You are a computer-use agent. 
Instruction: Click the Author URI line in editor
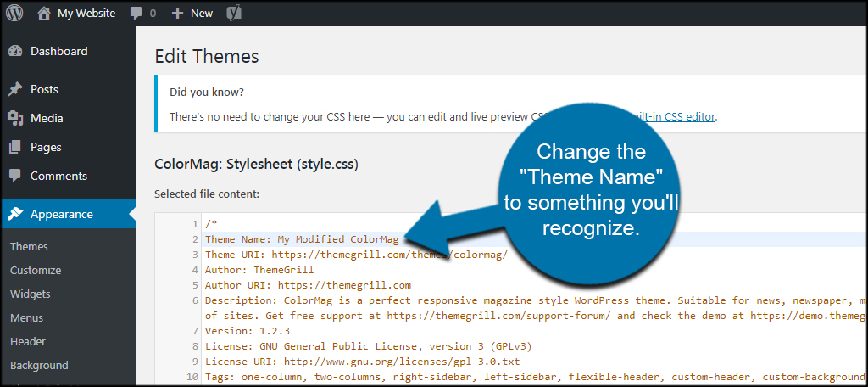click(x=308, y=285)
